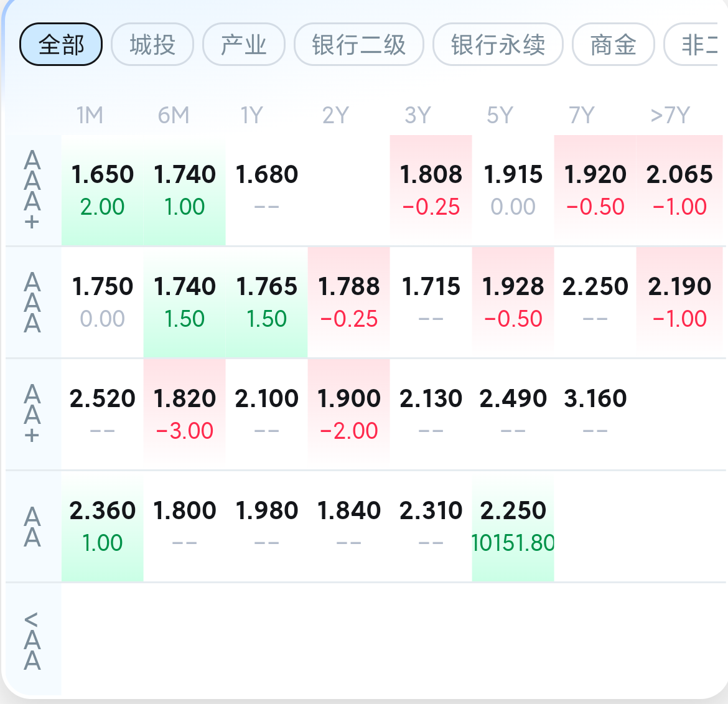This screenshot has width=728, height=704.
Task: Select the 银行二级 tab
Action: coord(358,45)
